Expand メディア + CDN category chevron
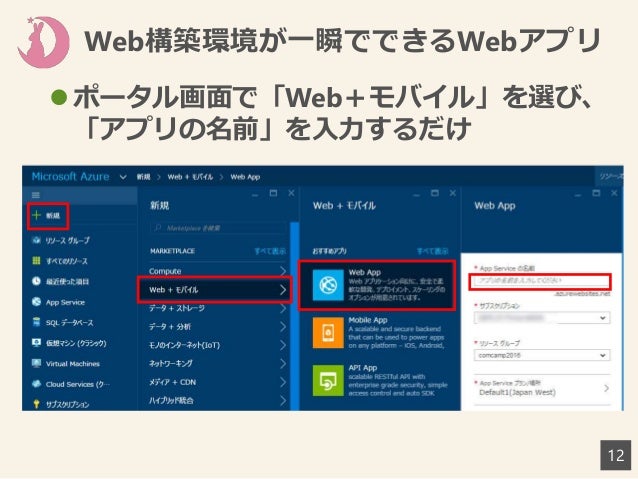This screenshot has height=479, width=638. tap(283, 382)
